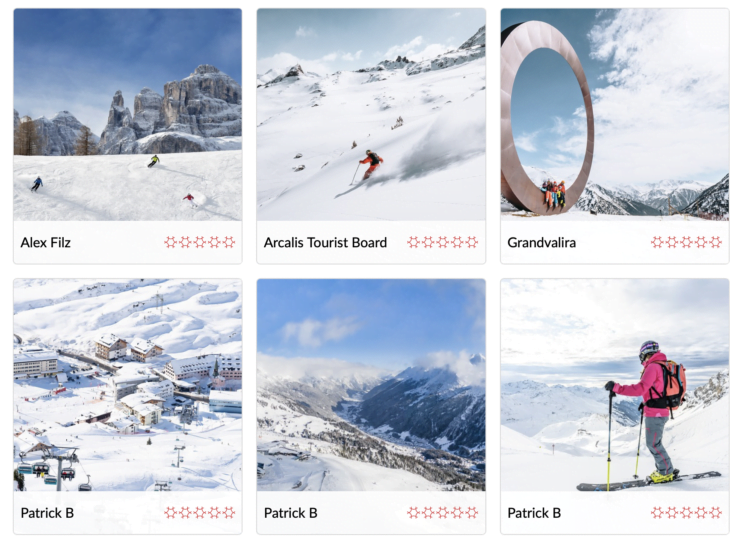Screen dimensions: 739x540
Task: Open Patrick B's snowy village photo
Action: 128,385
